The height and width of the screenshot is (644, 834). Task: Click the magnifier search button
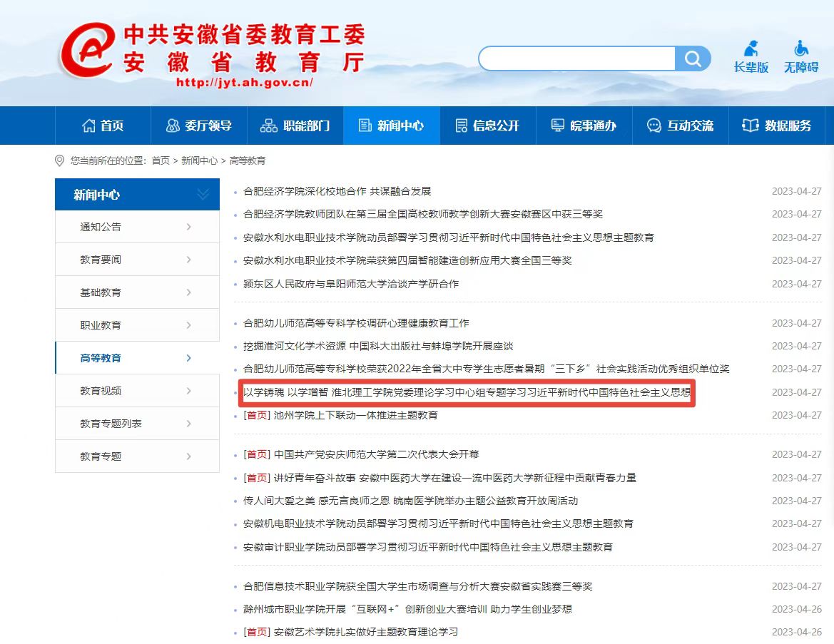coord(693,58)
